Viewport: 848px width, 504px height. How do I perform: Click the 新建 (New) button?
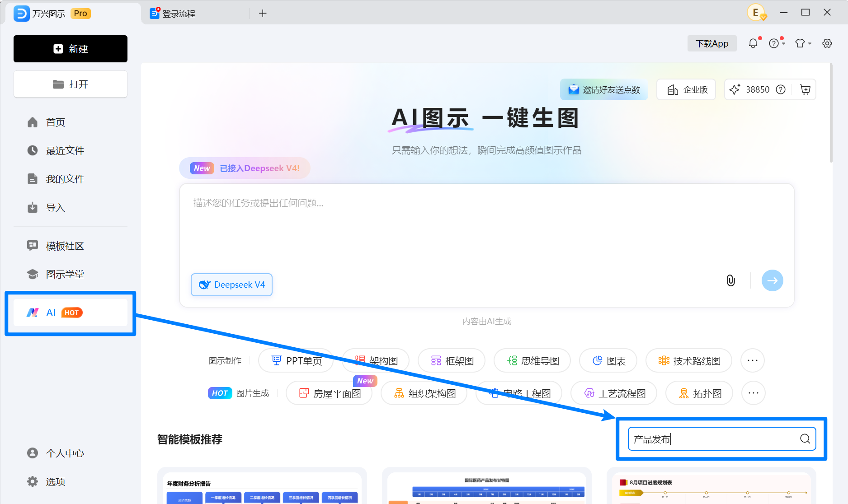(x=71, y=49)
